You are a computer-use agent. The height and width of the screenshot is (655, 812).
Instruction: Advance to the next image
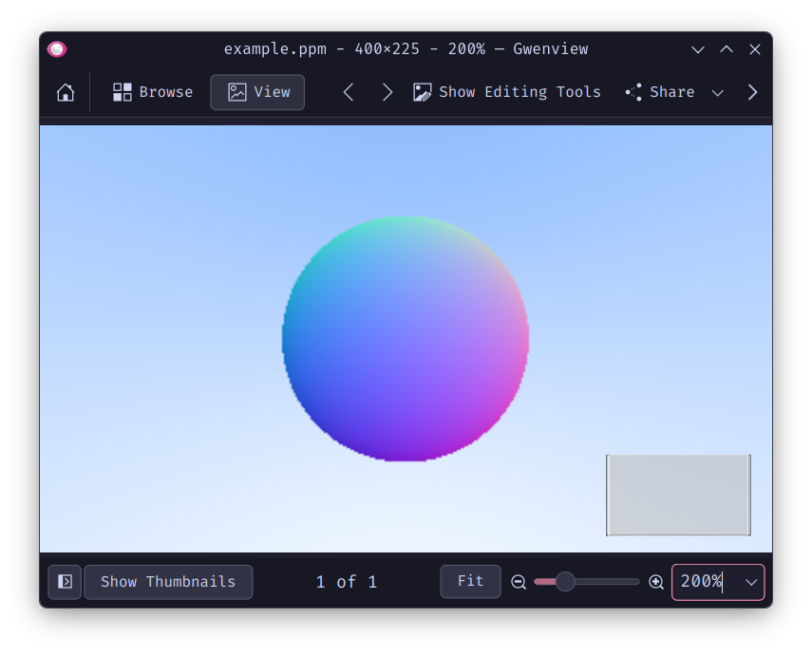point(387,92)
